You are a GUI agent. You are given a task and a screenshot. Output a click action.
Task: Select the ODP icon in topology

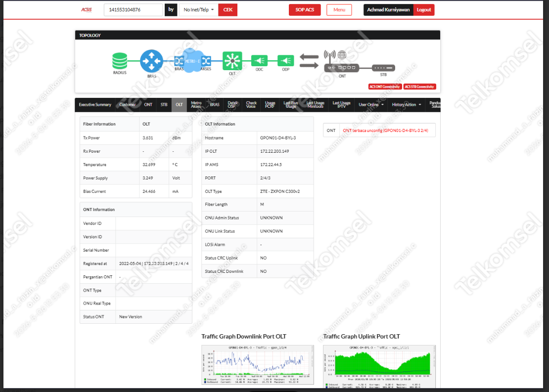[x=286, y=60]
